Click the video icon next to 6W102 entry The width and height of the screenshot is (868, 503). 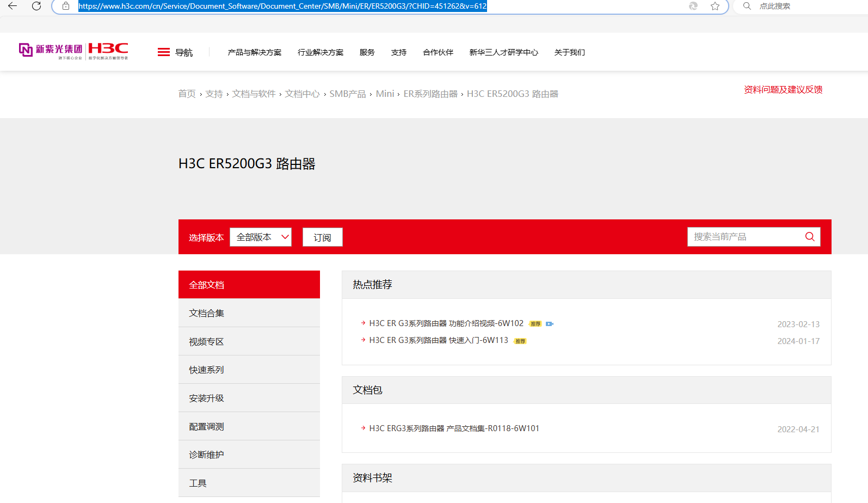pyautogui.click(x=550, y=324)
